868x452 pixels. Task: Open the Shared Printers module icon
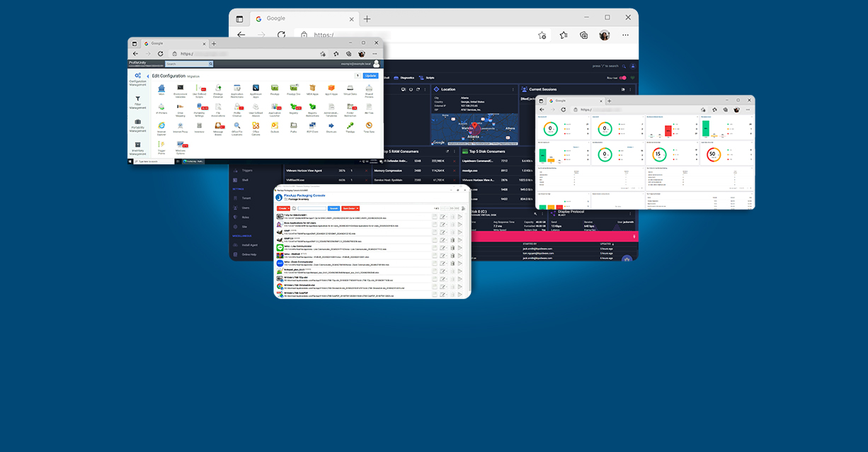tap(369, 89)
